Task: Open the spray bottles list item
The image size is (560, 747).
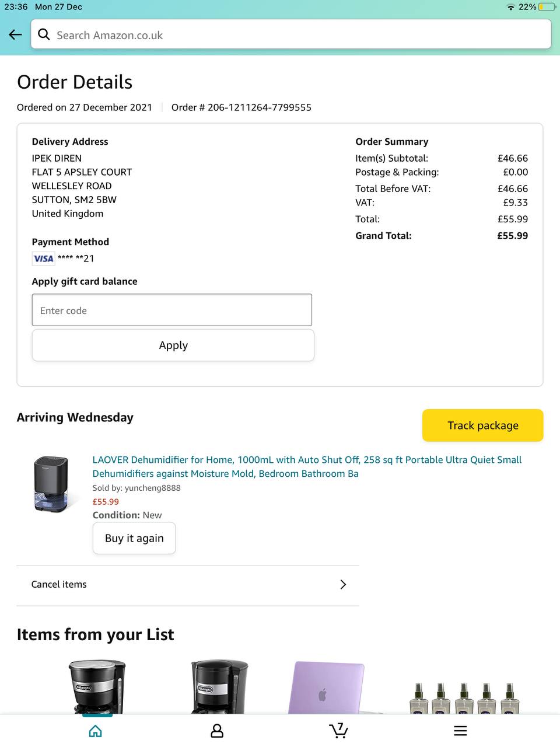Action: 464,697
